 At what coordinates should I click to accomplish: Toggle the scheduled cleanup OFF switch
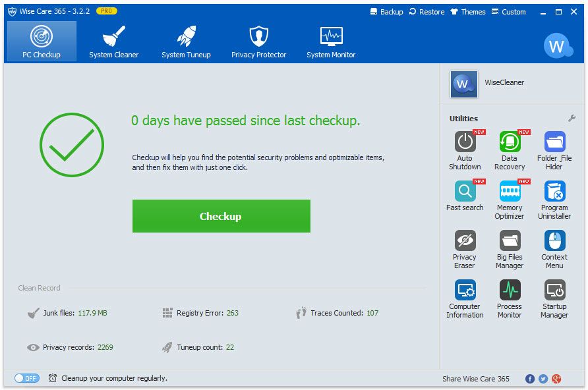[x=27, y=378]
